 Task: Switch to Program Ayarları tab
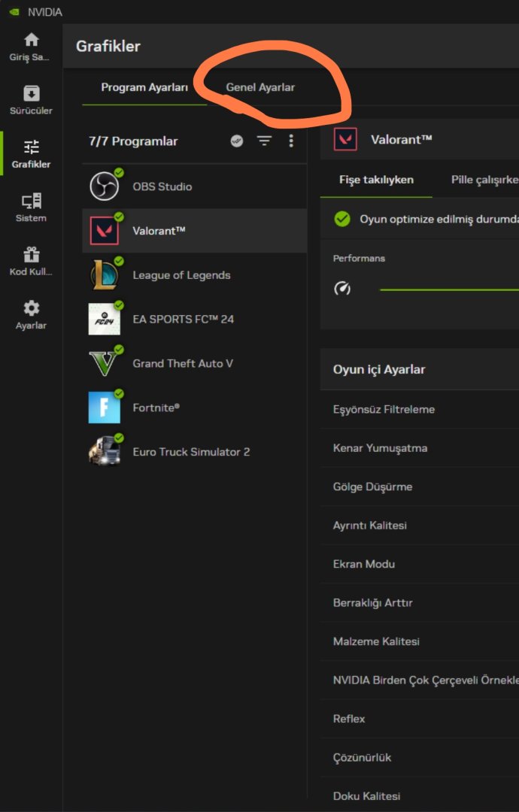click(144, 87)
